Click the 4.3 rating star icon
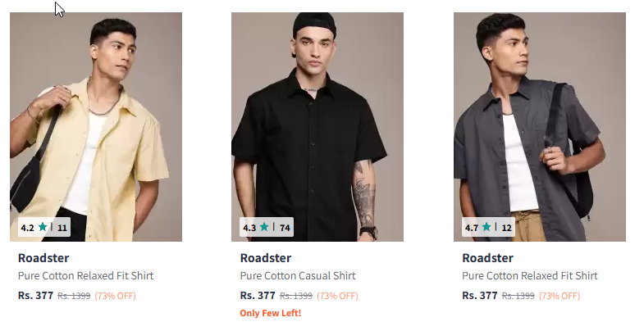 264,227
